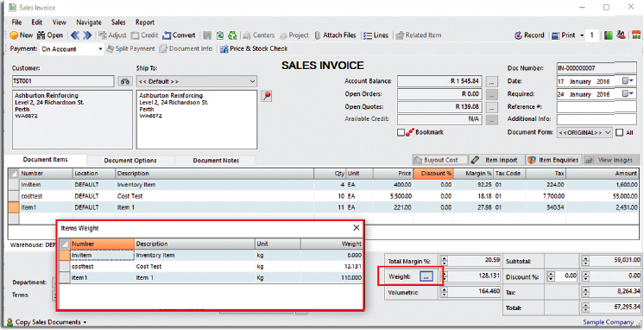Sort by the Discount % column header
644x330 pixels.
coord(433,174)
